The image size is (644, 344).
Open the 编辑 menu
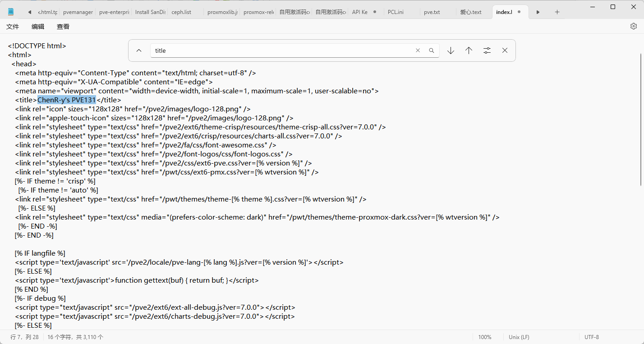coord(38,27)
